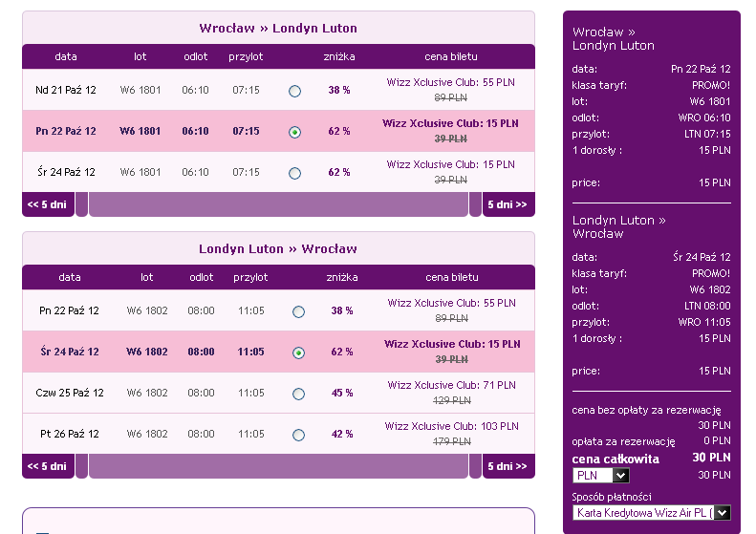The height and width of the screenshot is (534, 756).
Task: Expand the payment method dropdown Karta Kredytowa
Action: pyautogui.click(x=652, y=512)
